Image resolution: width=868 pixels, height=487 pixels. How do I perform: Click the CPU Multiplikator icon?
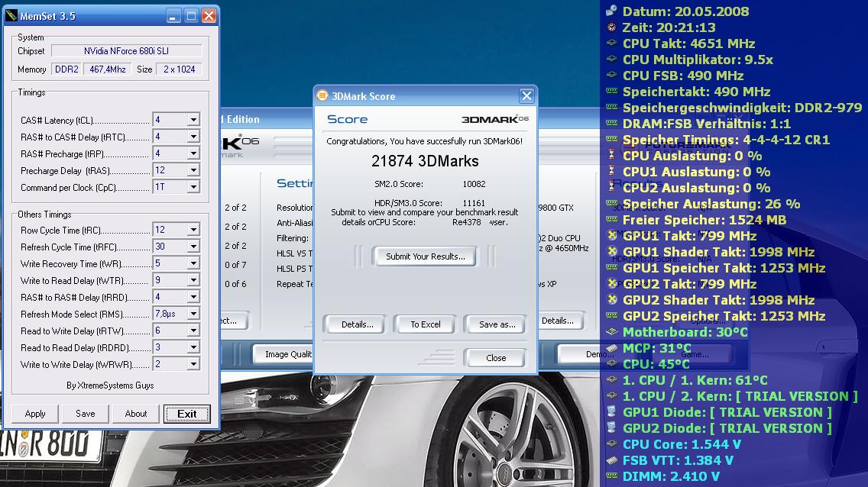[x=611, y=59]
